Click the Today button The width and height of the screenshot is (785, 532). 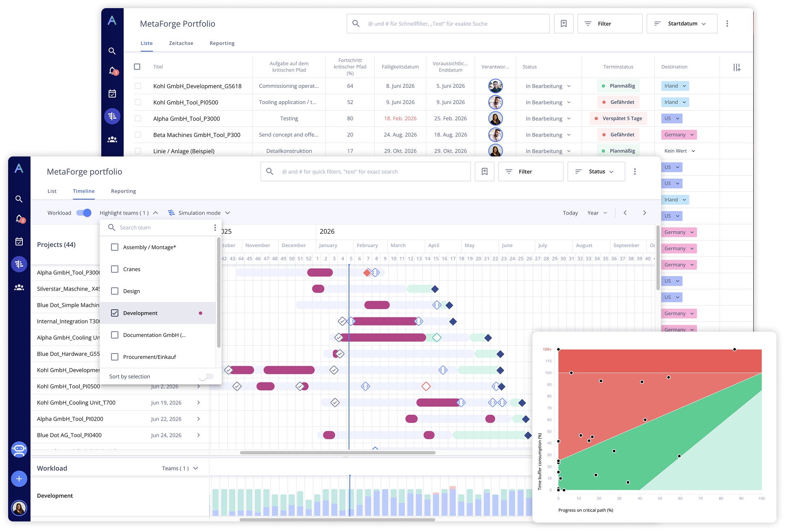pos(570,213)
